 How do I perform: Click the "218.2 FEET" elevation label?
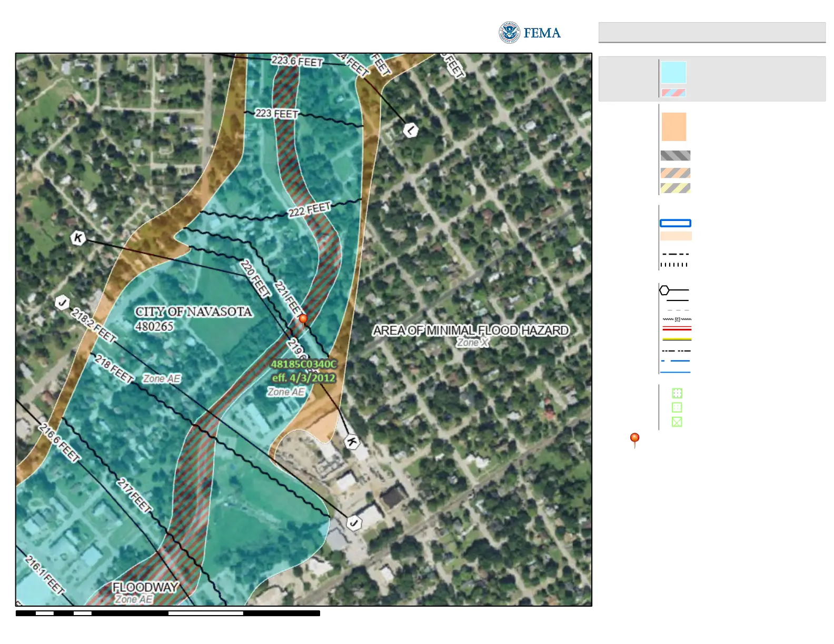(94, 326)
